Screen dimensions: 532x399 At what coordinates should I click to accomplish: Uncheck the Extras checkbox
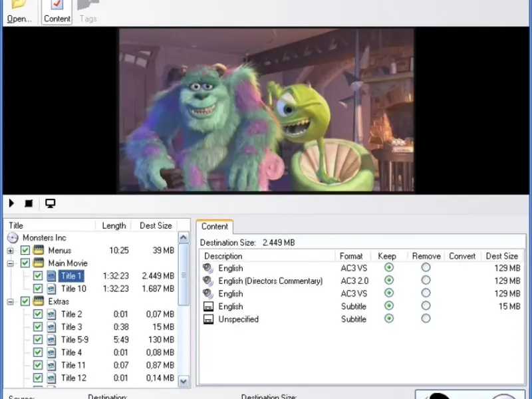click(x=25, y=301)
